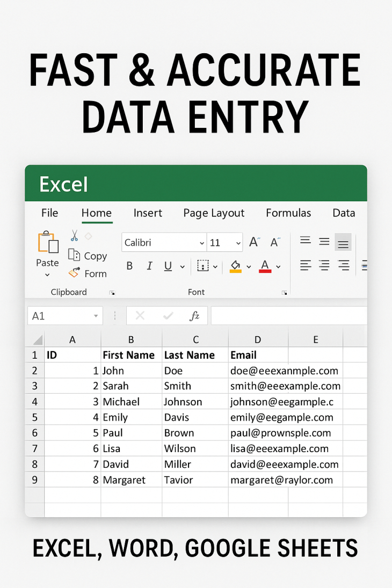This screenshot has width=392, height=588.
Task: Click the formula bar Enter checkmark icon
Action: pos(168,316)
